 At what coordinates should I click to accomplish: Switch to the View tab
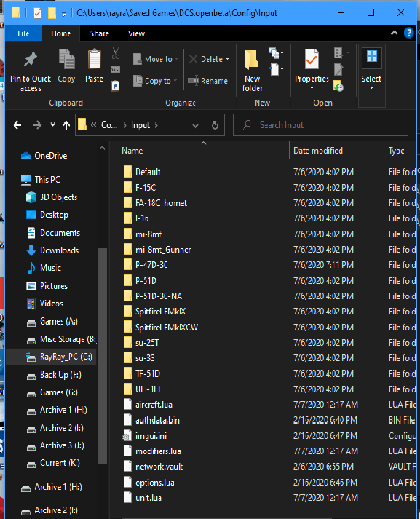[136, 33]
